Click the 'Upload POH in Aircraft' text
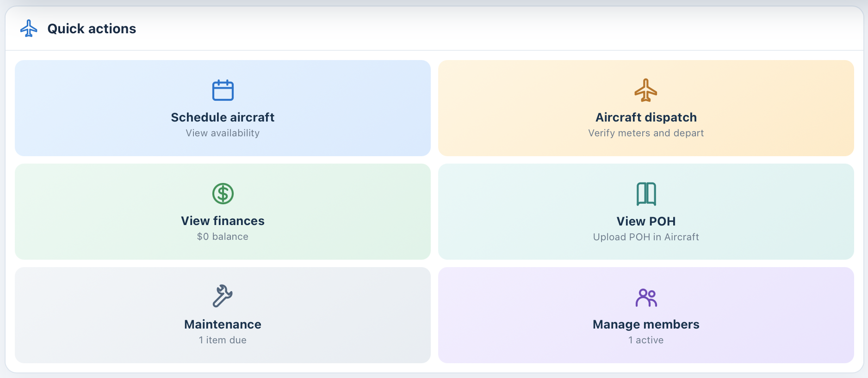The height and width of the screenshot is (378, 868). pos(646,237)
